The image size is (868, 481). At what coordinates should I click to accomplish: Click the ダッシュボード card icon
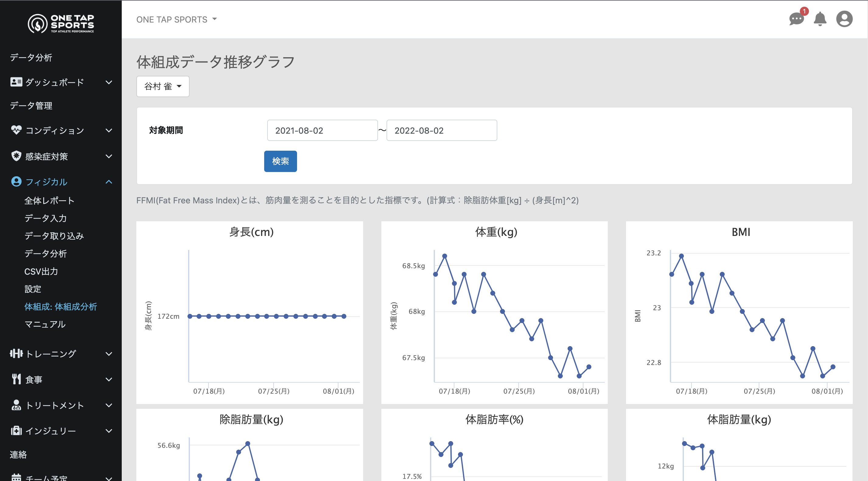point(16,82)
